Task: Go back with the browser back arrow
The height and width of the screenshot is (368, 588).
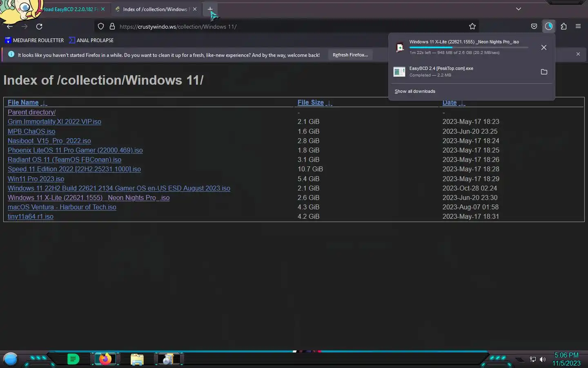Action: (x=10, y=27)
